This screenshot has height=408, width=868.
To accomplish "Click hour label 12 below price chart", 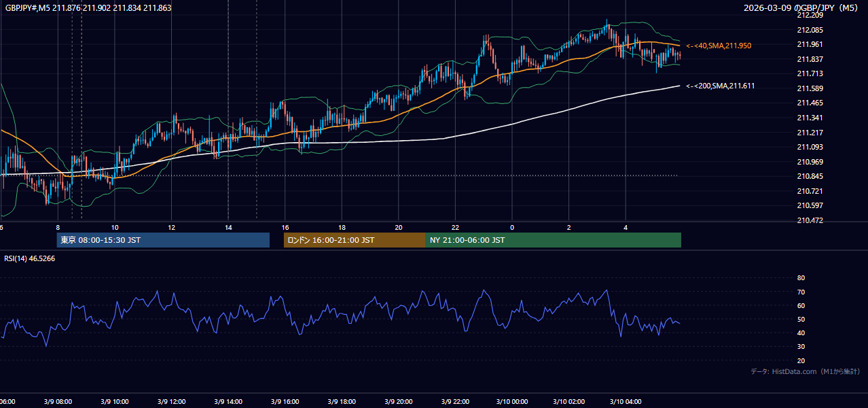I will click(x=172, y=228).
